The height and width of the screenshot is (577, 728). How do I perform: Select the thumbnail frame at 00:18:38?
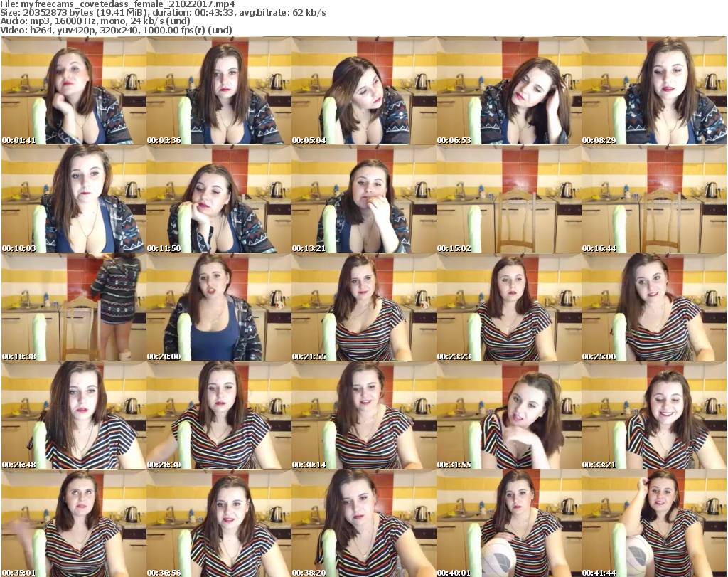coord(74,307)
